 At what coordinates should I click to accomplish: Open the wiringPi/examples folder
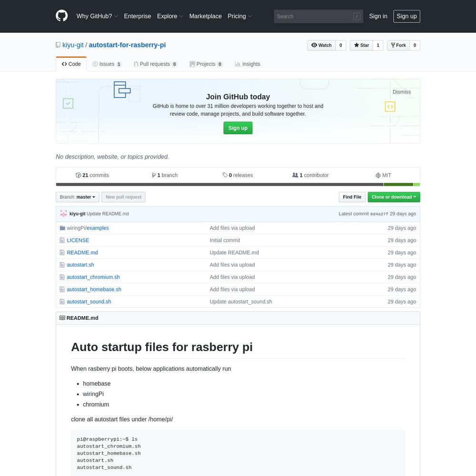[x=88, y=228]
